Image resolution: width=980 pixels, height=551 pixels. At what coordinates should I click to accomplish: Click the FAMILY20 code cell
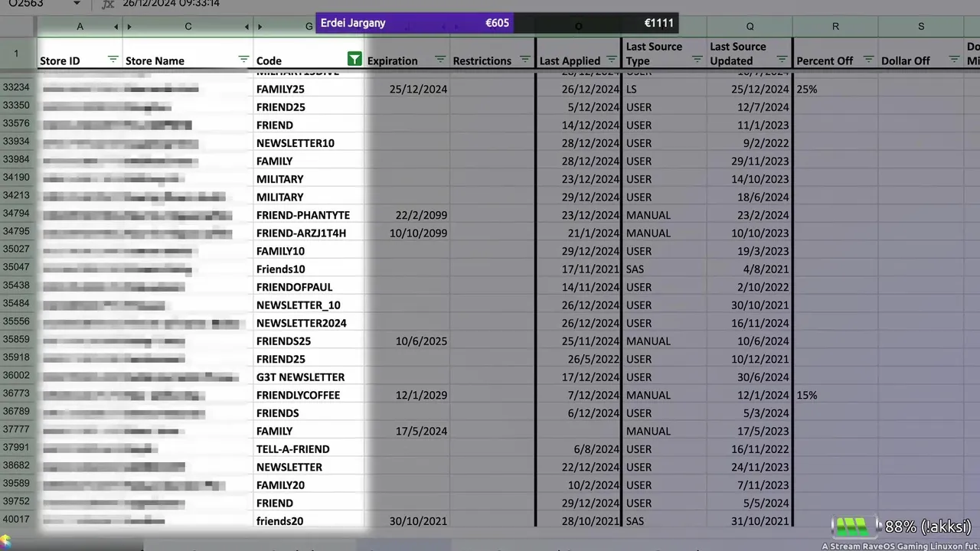tap(309, 484)
